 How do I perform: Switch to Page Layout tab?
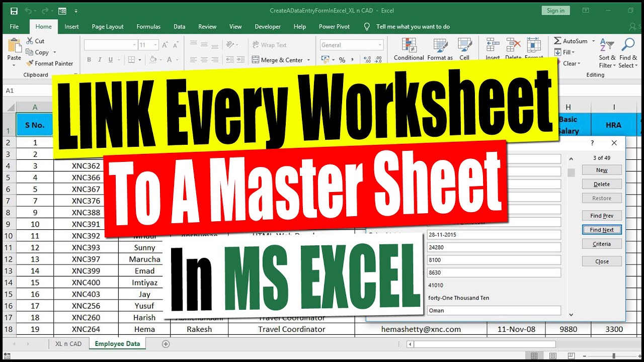click(x=108, y=27)
